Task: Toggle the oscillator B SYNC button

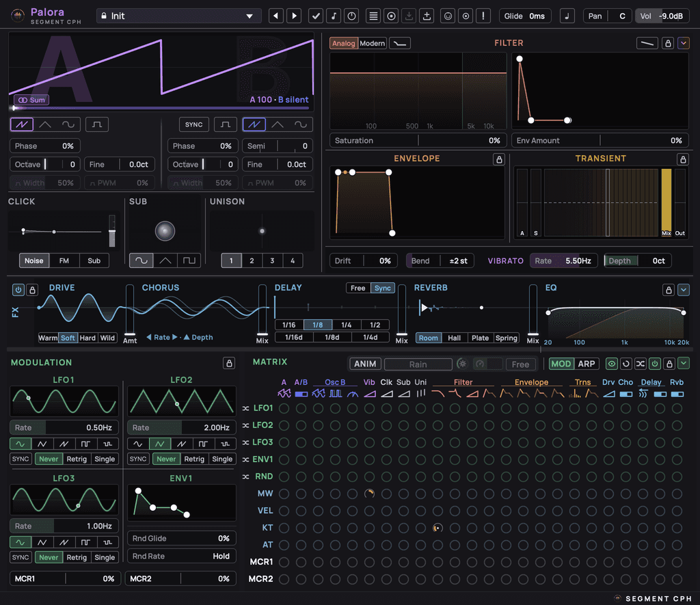Action: pyautogui.click(x=193, y=124)
